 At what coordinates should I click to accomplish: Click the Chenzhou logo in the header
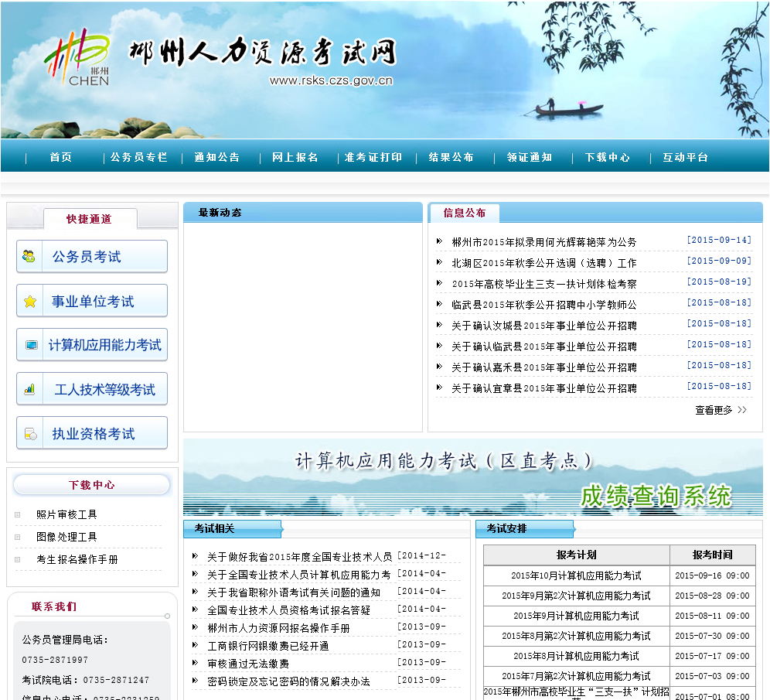(x=77, y=57)
